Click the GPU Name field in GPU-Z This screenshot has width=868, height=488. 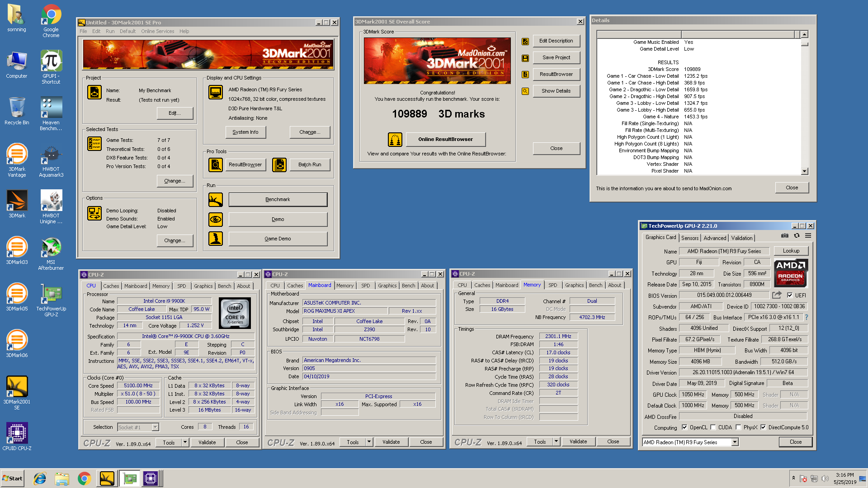point(724,251)
